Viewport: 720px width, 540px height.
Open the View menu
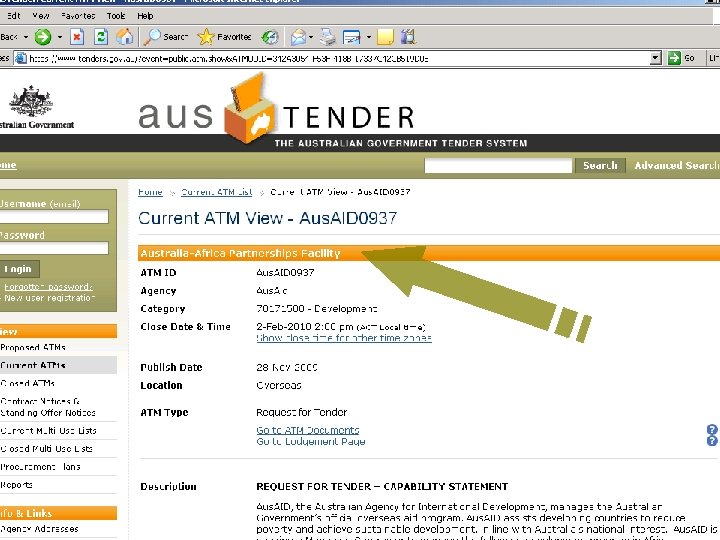tap(41, 16)
